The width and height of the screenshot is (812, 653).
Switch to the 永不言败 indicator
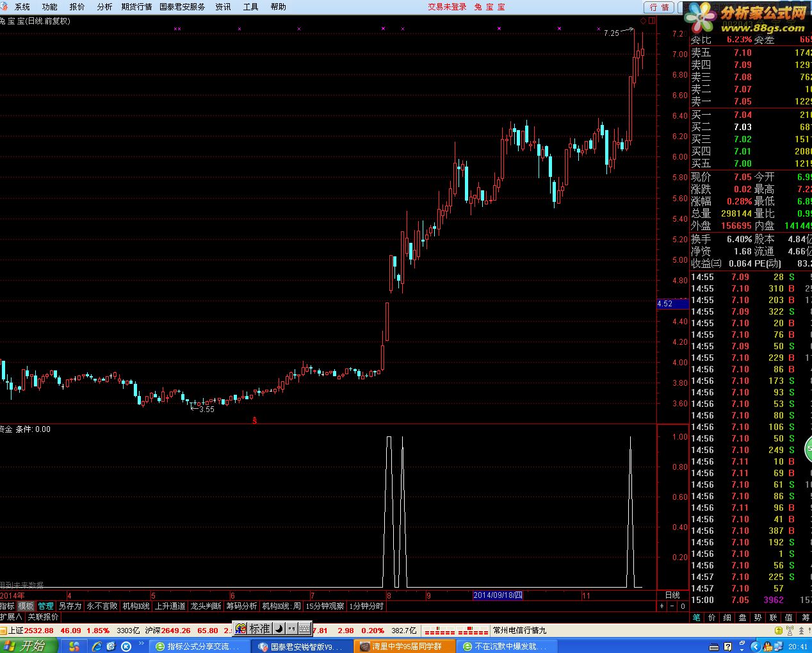coord(102,606)
